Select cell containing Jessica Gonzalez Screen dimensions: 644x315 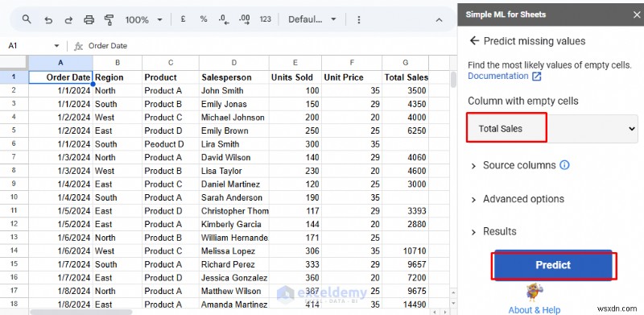coord(234,278)
